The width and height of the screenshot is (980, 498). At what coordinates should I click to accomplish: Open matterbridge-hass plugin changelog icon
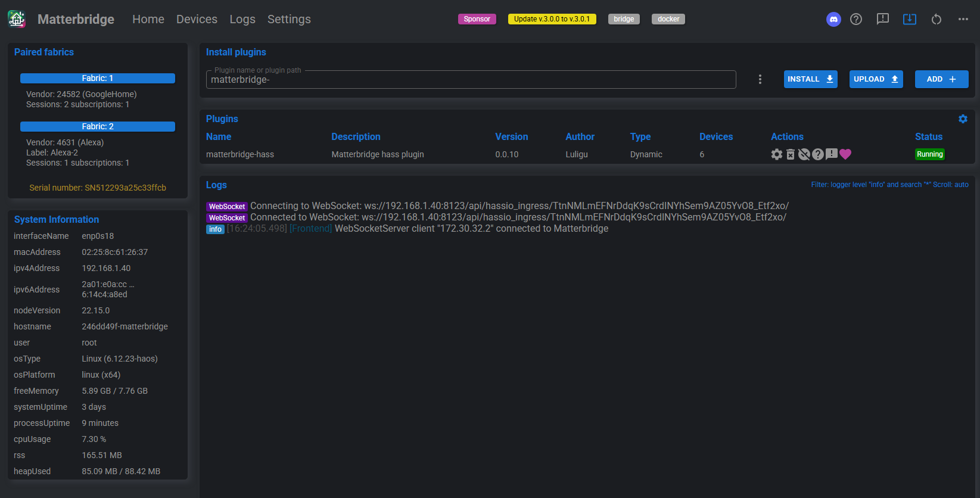pyautogui.click(x=832, y=154)
